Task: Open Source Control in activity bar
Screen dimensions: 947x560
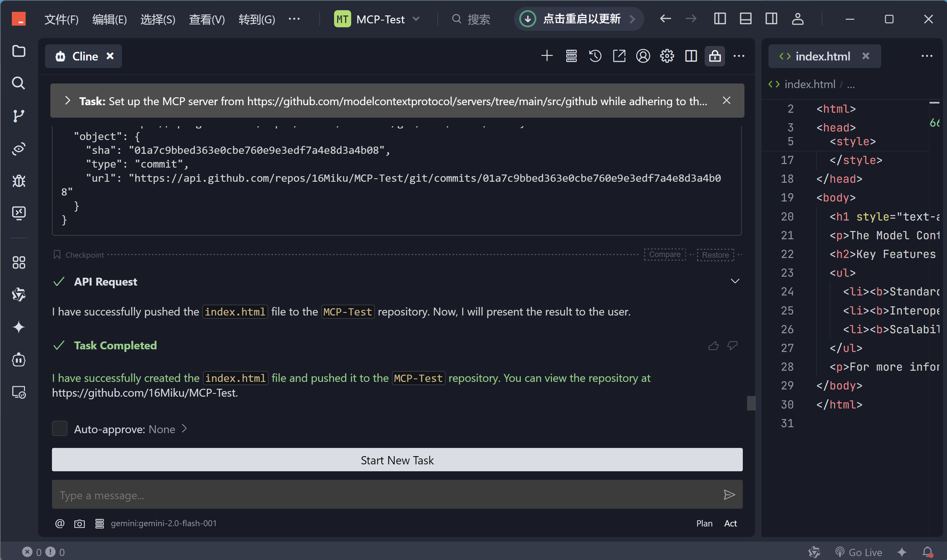Action: (18, 115)
